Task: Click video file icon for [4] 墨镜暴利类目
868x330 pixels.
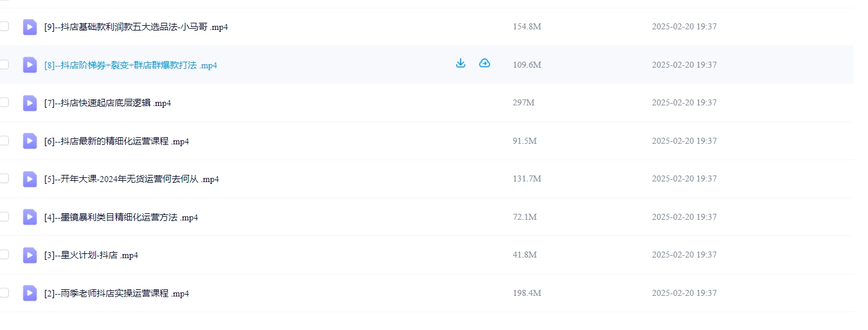Action: (30, 217)
